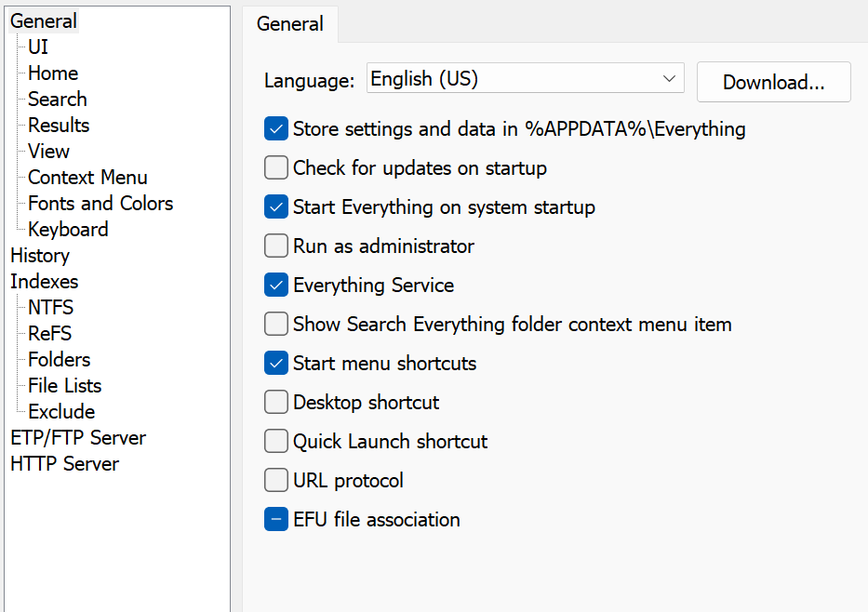Select General in the options tree
This screenshot has width=868, height=612.
tap(44, 21)
